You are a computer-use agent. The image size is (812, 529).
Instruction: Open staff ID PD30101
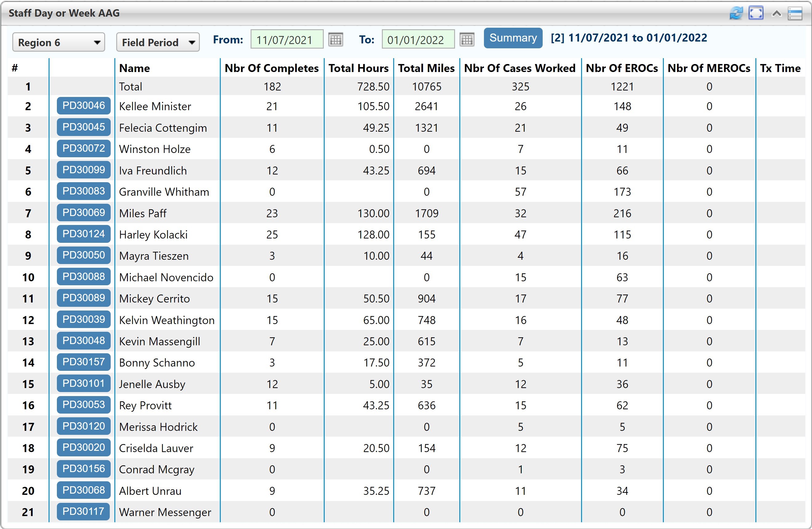coord(84,383)
